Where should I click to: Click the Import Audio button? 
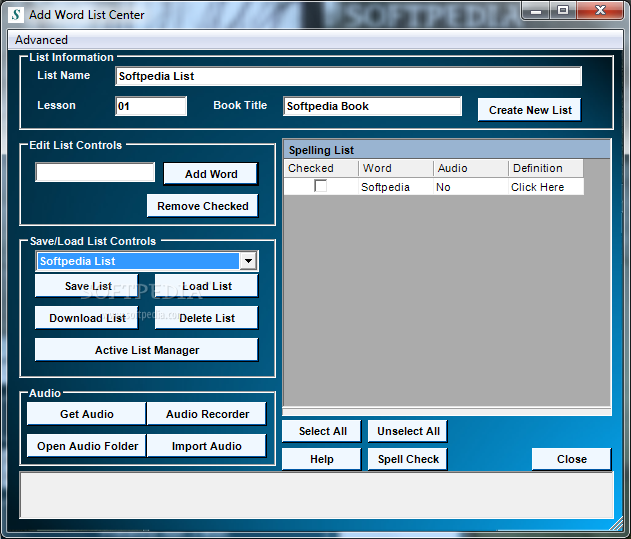(207, 446)
